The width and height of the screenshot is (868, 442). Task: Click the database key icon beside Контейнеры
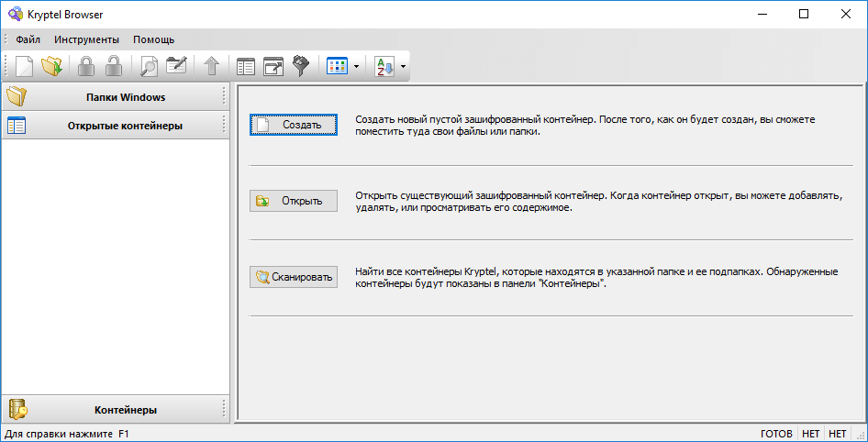18,410
